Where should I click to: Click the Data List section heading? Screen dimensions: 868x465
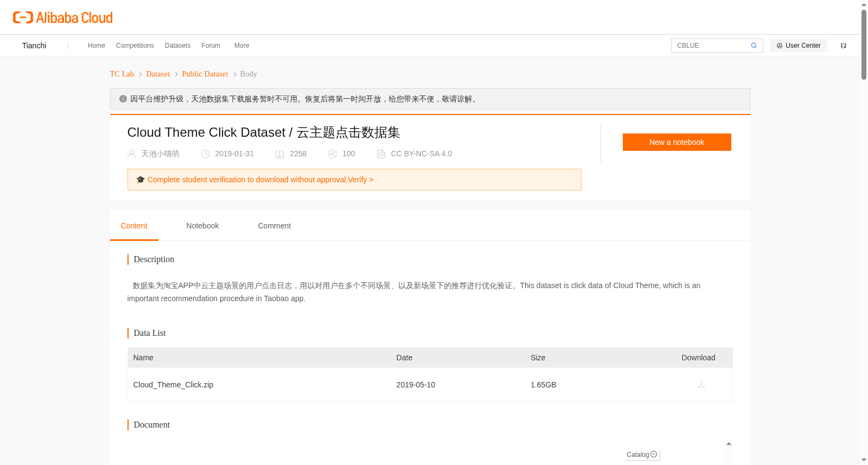150,333
